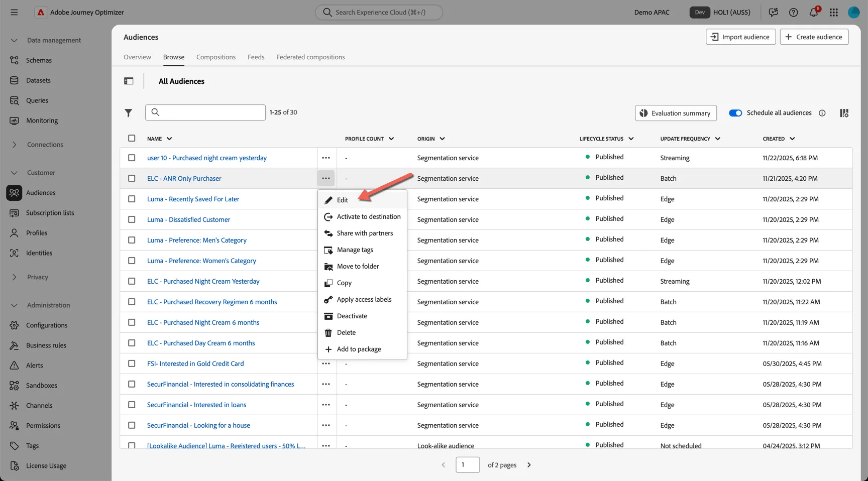Collapse the Administration section

click(14, 305)
